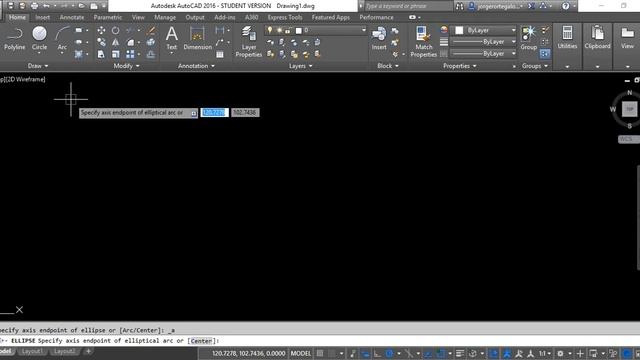Click Match Properties tool
Viewport: 640px width, 360px height.
coord(423,41)
